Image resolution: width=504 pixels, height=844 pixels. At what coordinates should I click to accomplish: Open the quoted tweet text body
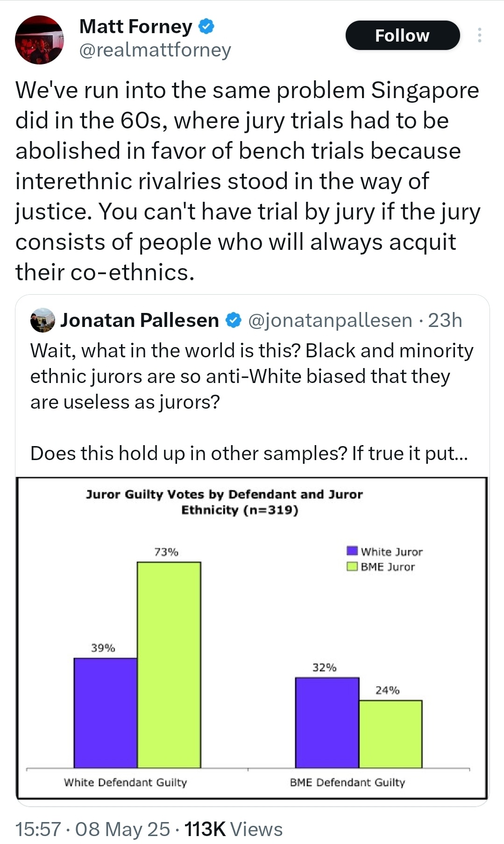click(252, 402)
